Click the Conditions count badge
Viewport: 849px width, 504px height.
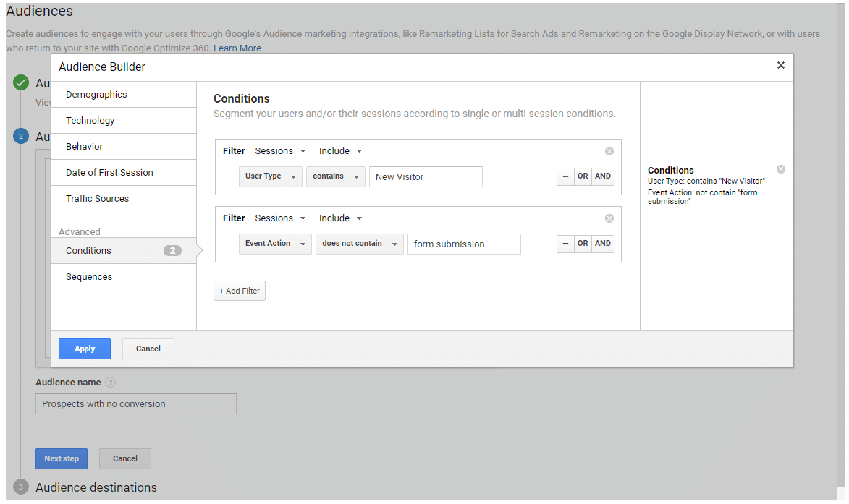(172, 251)
